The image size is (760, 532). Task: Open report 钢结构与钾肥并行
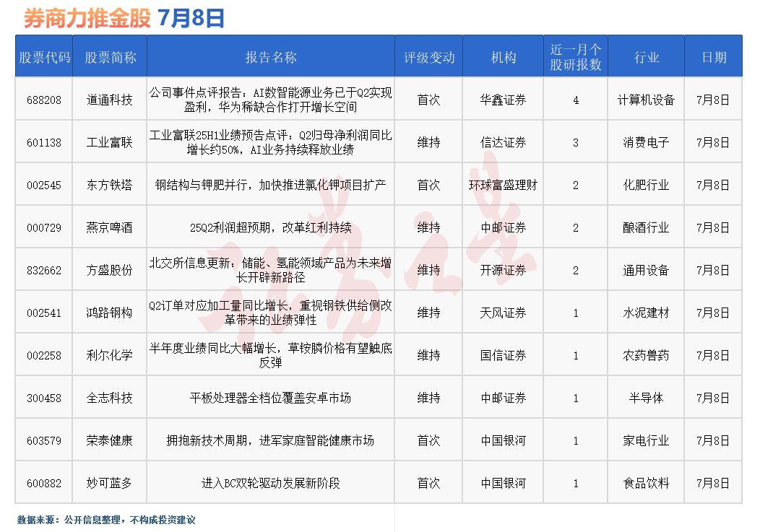click(270, 185)
